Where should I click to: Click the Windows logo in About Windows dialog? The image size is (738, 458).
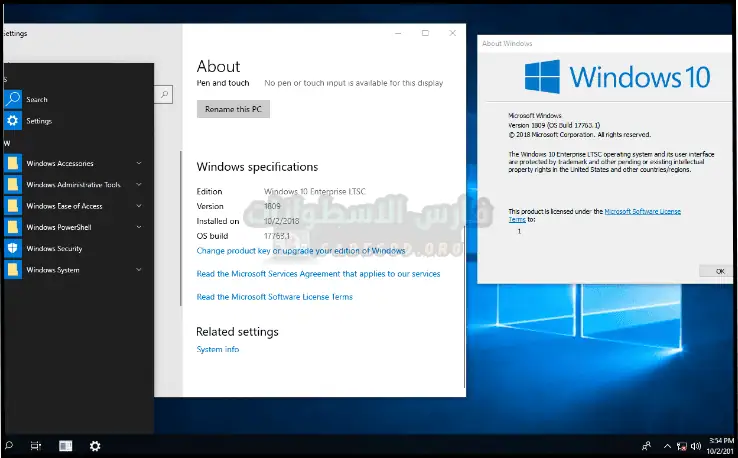[542, 76]
